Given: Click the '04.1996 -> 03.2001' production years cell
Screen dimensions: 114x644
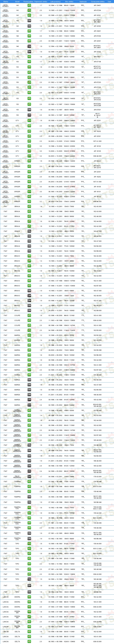Looking at the screenshot, I should 56,477.
